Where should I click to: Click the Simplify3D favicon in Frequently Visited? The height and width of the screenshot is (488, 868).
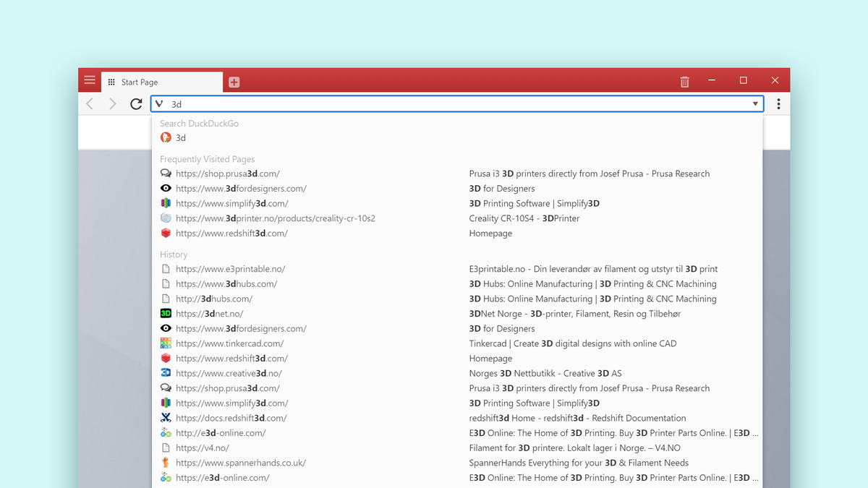pyautogui.click(x=165, y=203)
